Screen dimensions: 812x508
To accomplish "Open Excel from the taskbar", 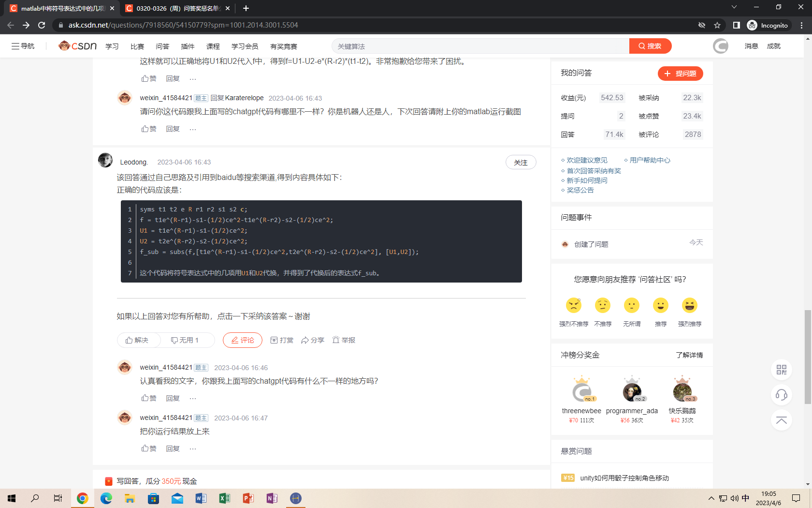I will (224, 498).
